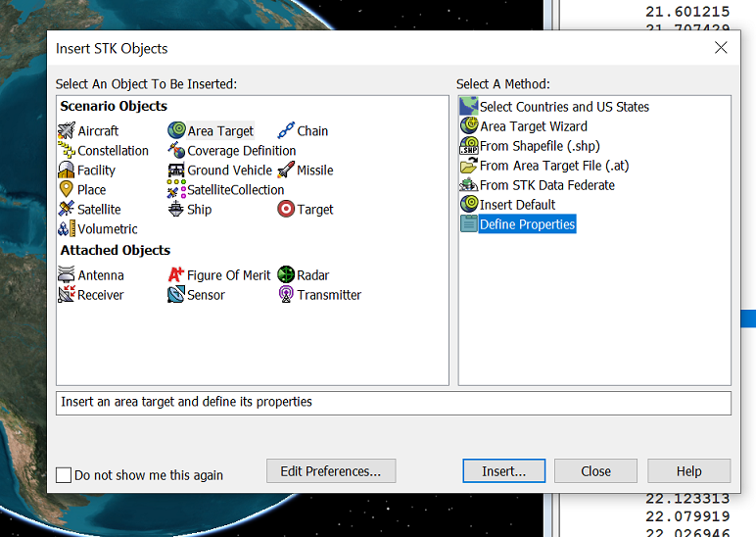Select the Place pin icon
The height and width of the screenshot is (537, 756).
(66, 189)
